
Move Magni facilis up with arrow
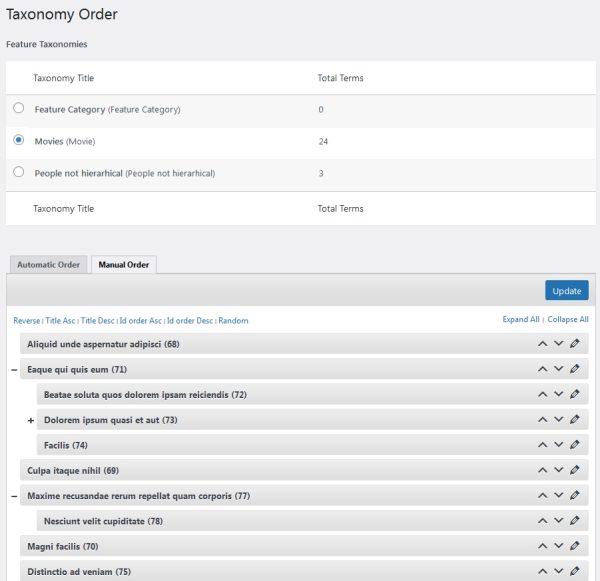tap(542, 546)
